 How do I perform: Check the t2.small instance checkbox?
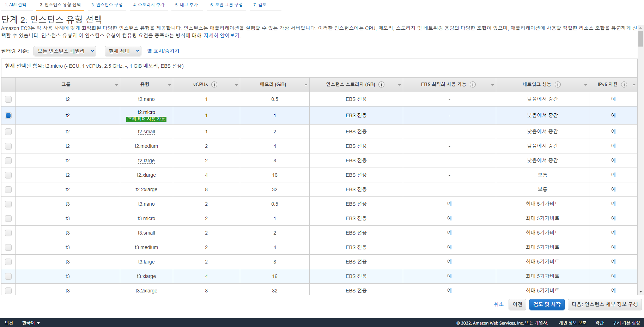8,132
